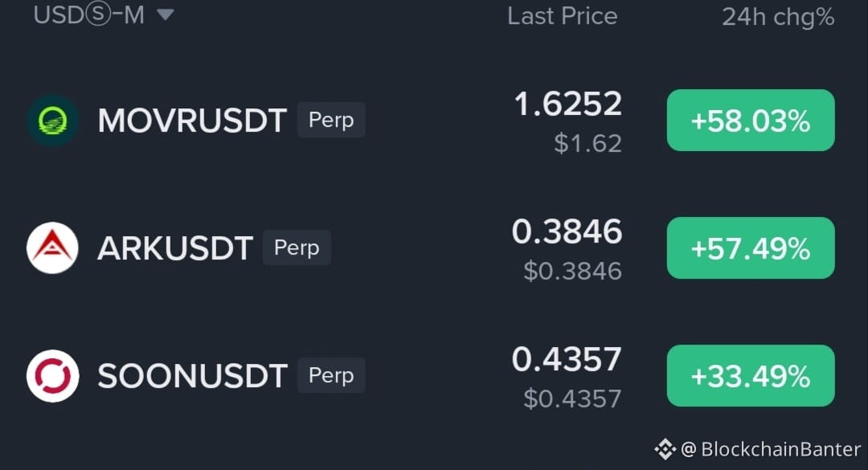This screenshot has height=470, width=868.
Task: Click the red ARK coin logo
Action: point(52,248)
